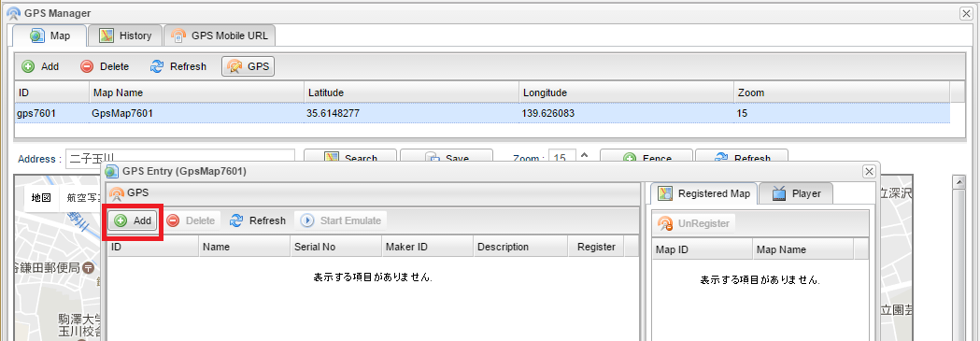Screen dimensions: 980x341
Task: Click the Address input field
Action: coord(180,158)
